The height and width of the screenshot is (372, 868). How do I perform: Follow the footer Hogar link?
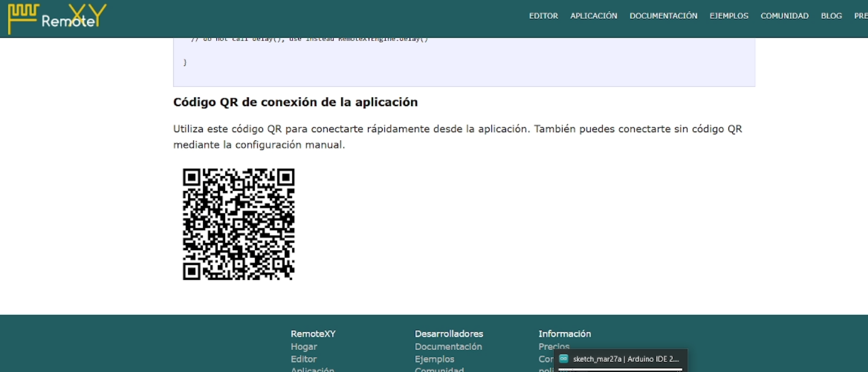[x=304, y=347]
